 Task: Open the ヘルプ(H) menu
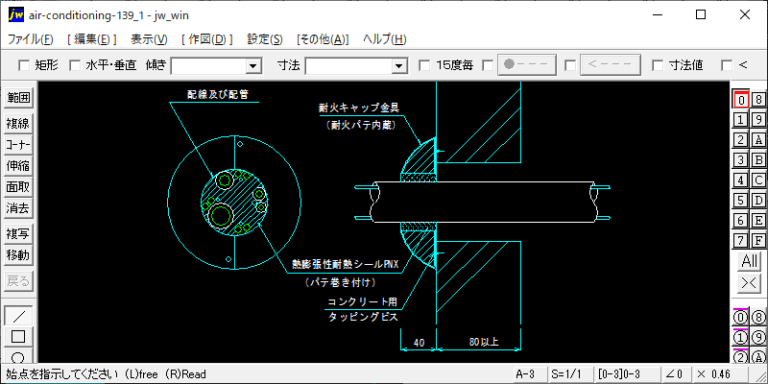(384, 40)
